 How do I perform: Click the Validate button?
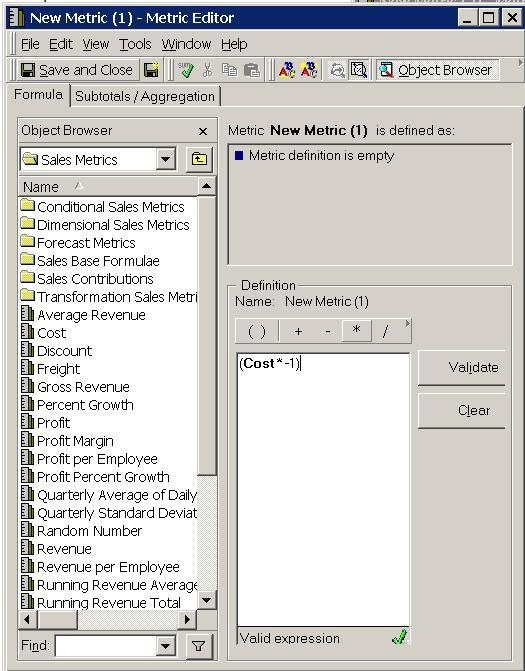[x=462, y=368]
